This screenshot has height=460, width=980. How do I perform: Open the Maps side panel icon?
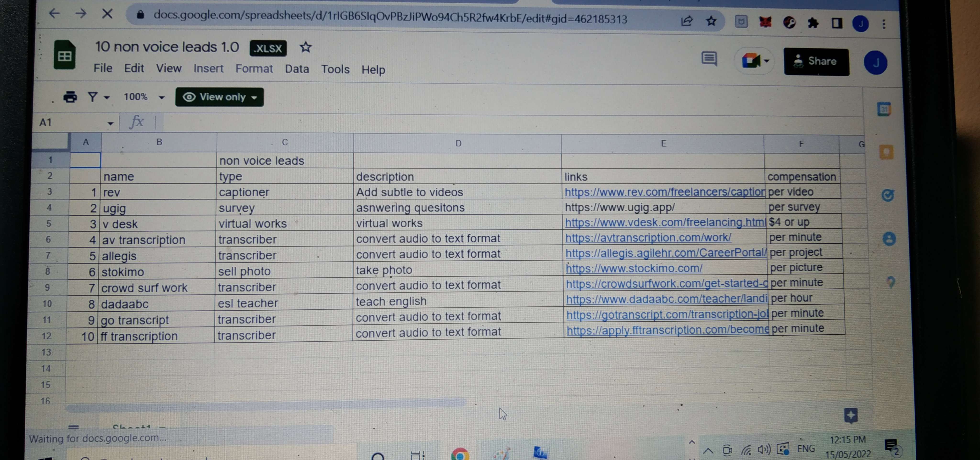click(891, 282)
